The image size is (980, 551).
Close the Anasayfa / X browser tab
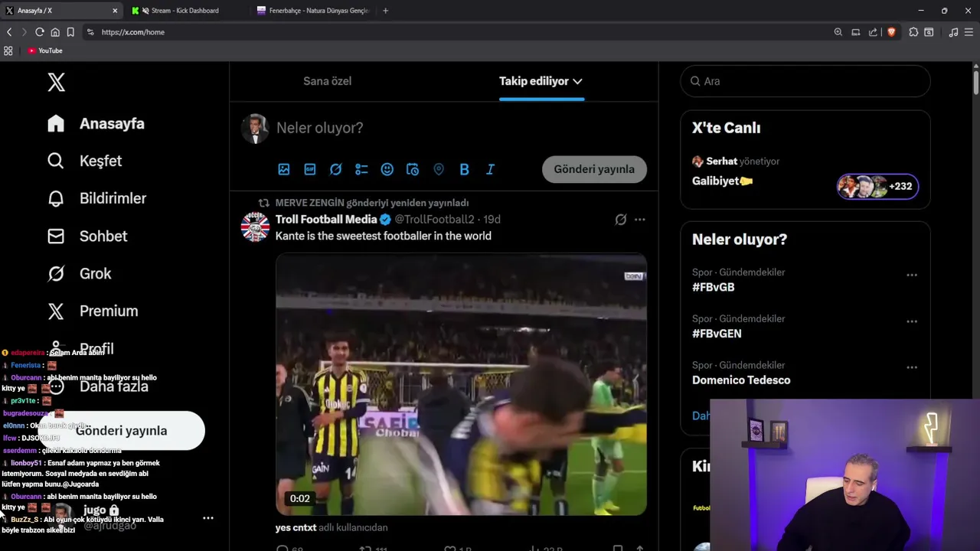coord(115,11)
